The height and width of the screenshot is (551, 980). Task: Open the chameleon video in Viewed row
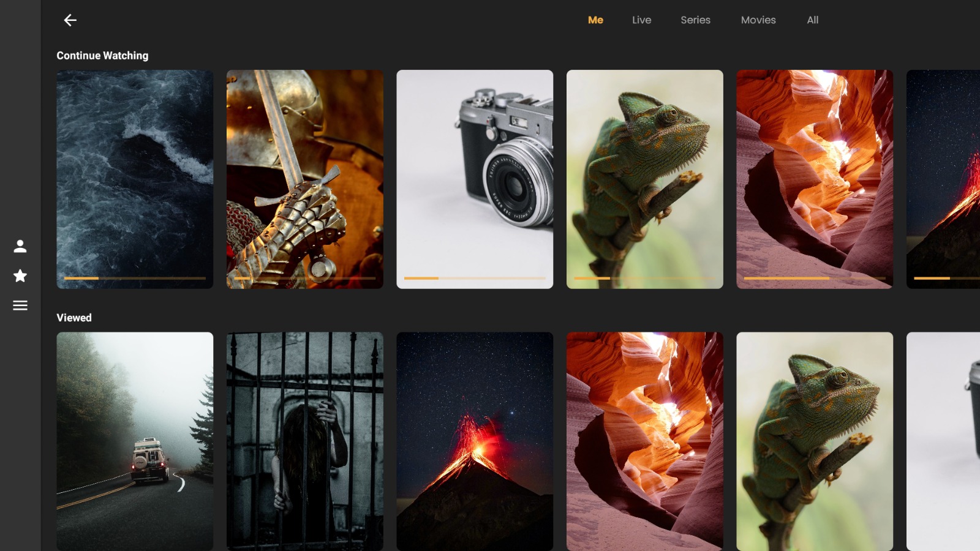pos(815,441)
